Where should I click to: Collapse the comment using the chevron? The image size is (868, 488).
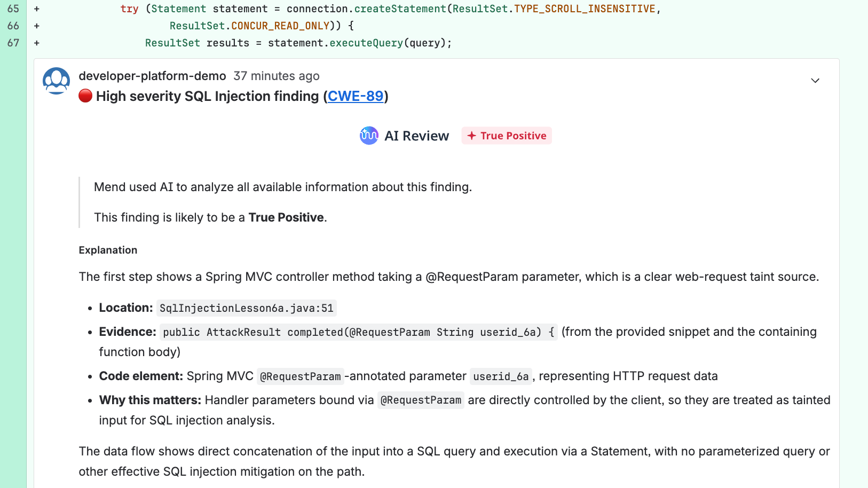pos(815,81)
